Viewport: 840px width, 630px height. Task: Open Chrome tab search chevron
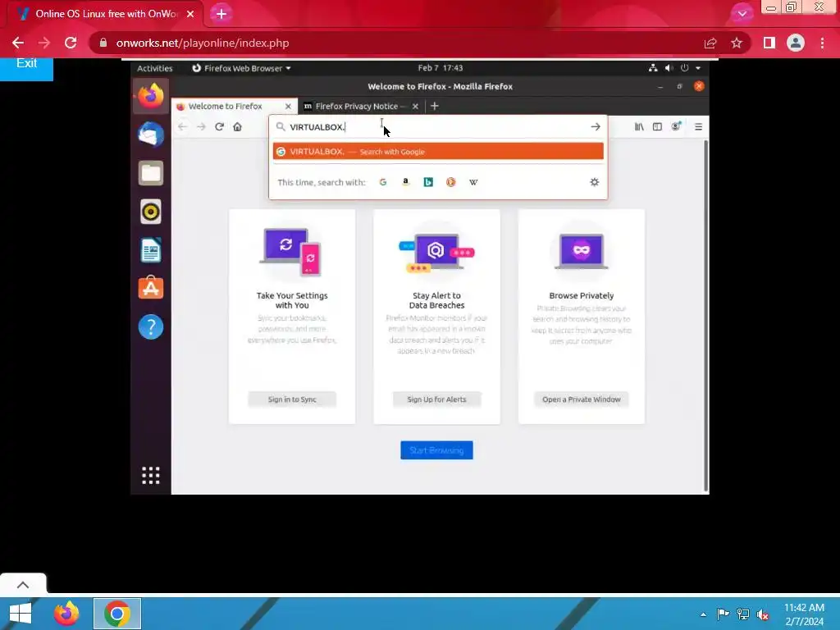[x=742, y=14]
